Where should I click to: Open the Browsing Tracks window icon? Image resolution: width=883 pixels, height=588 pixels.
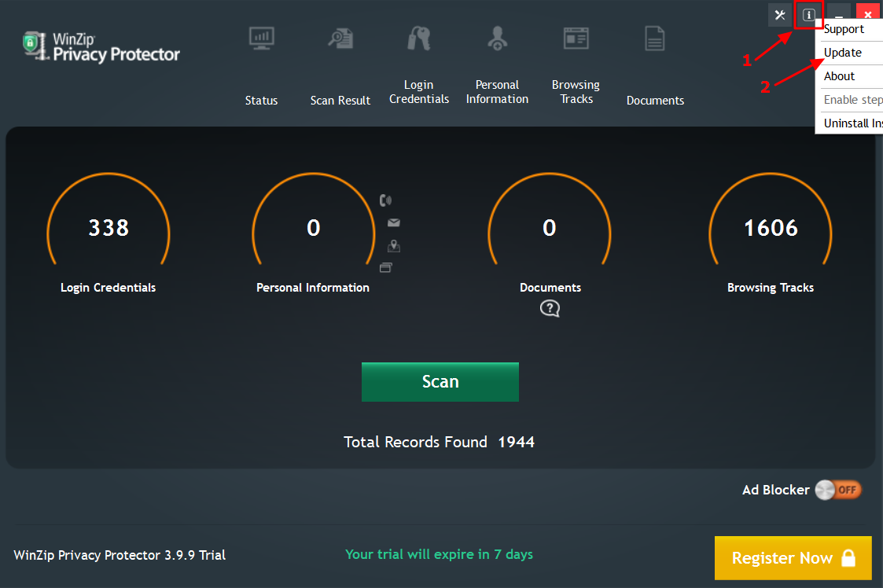[x=576, y=38]
